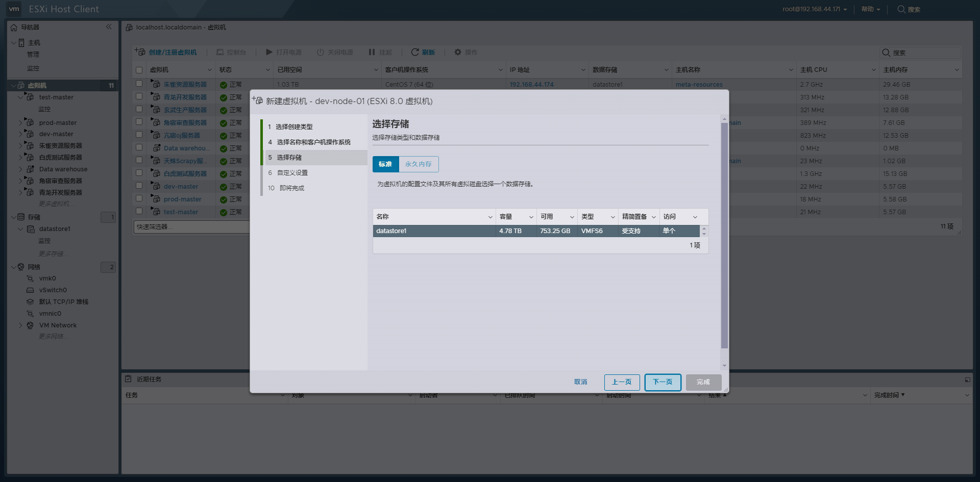Check the box for 青龙开发服务器 row
The height and width of the screenshot is (482, 980).
tap(139, 96)
